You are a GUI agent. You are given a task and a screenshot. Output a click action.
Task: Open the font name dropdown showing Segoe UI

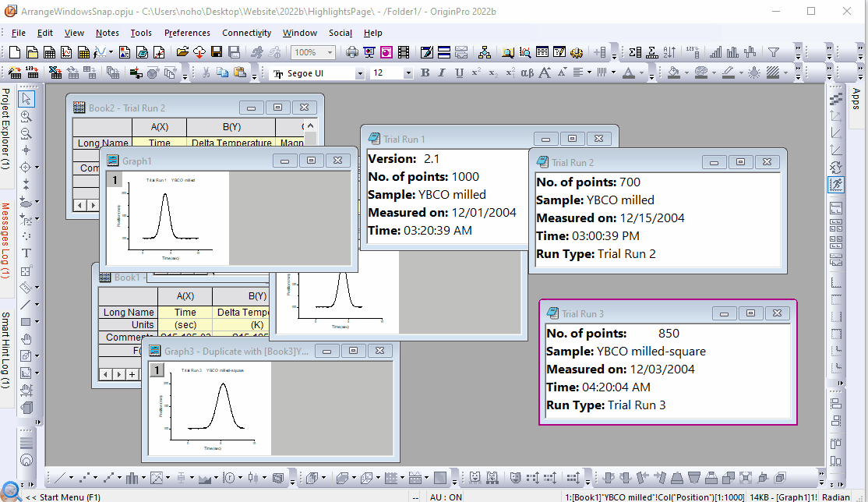pos(360,73)
